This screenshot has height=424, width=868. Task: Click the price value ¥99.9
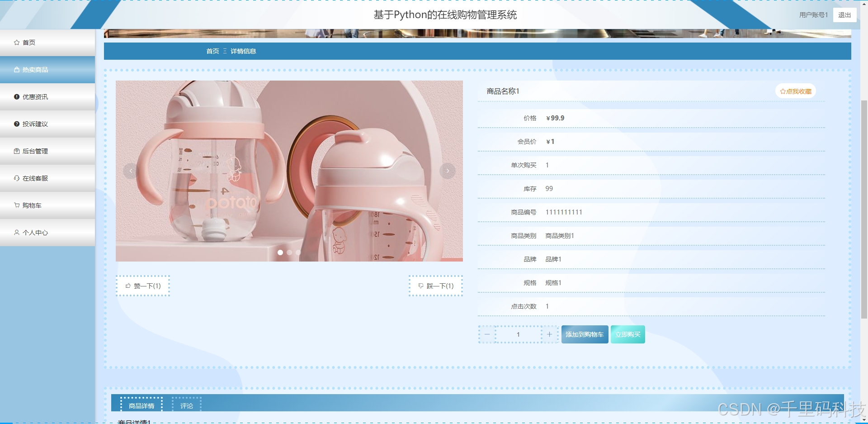pos(555,118)
